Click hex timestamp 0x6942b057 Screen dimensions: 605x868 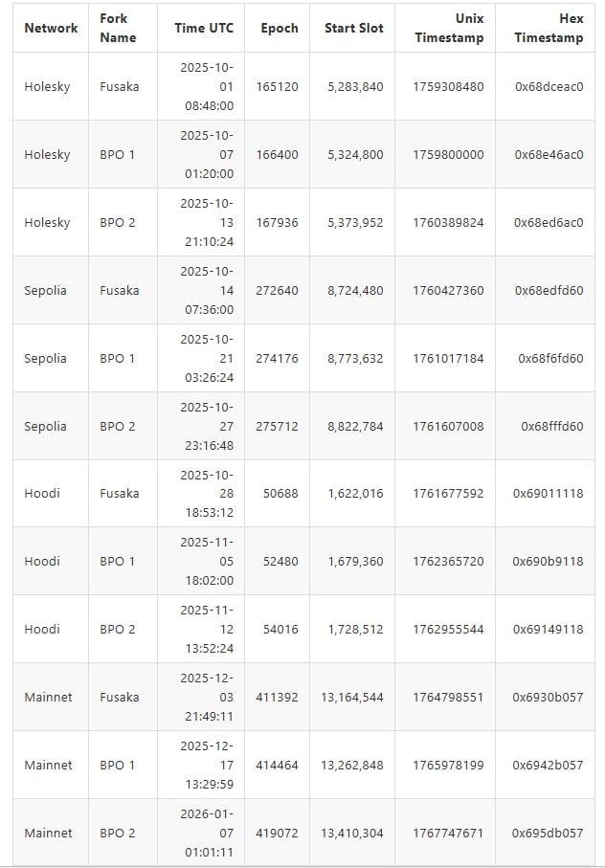coord(548,765)
